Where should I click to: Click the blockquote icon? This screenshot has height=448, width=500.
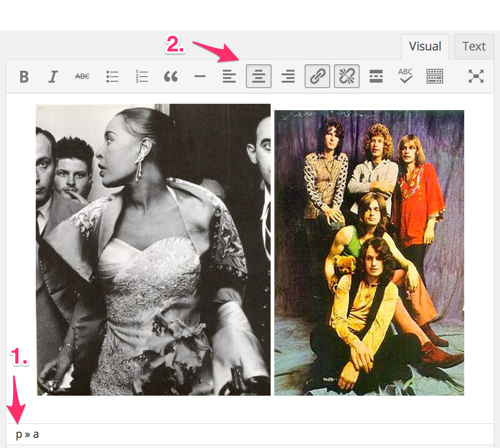point(171,77)
